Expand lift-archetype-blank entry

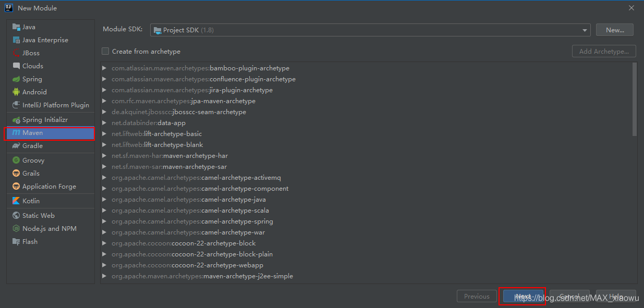click(x=105, y=145)
